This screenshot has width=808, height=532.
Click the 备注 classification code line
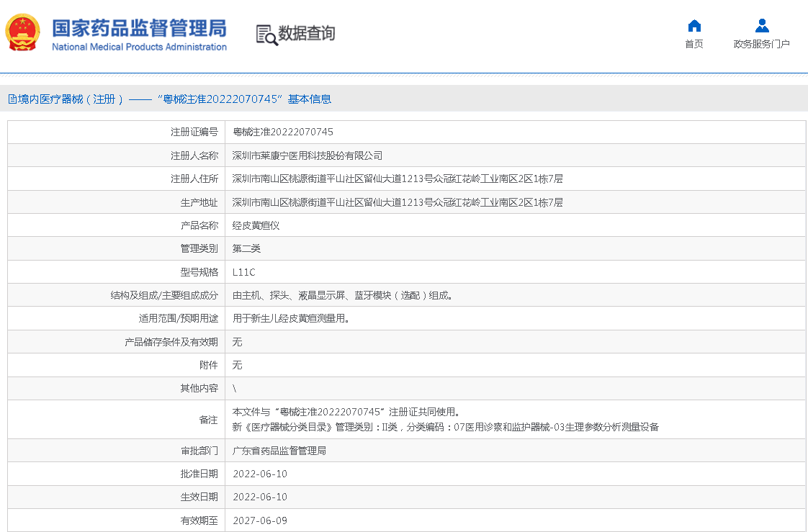[445, 427]
